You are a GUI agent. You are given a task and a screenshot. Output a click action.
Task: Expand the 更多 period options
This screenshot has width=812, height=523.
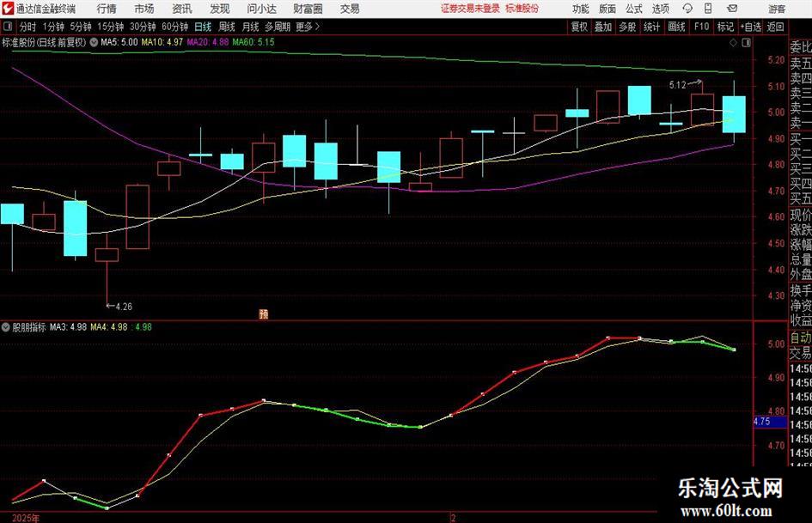(308, 27)
